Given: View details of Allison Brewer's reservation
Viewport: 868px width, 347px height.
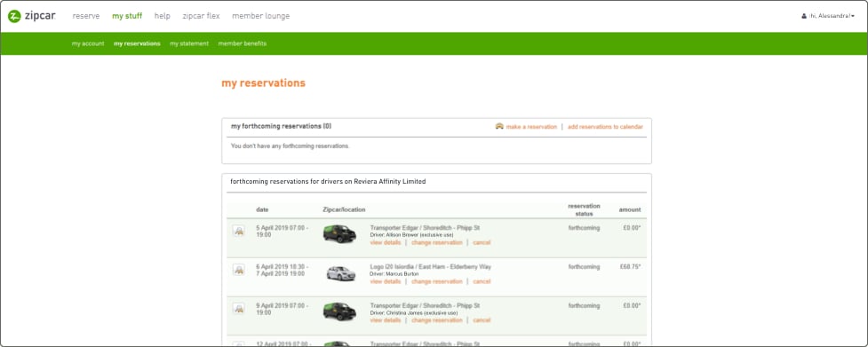Looking at the screenshot, I should tap(386, 242).
